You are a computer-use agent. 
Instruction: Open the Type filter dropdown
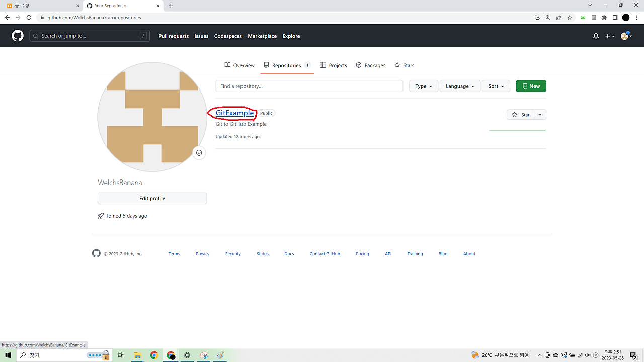click(x=424, y=86)
